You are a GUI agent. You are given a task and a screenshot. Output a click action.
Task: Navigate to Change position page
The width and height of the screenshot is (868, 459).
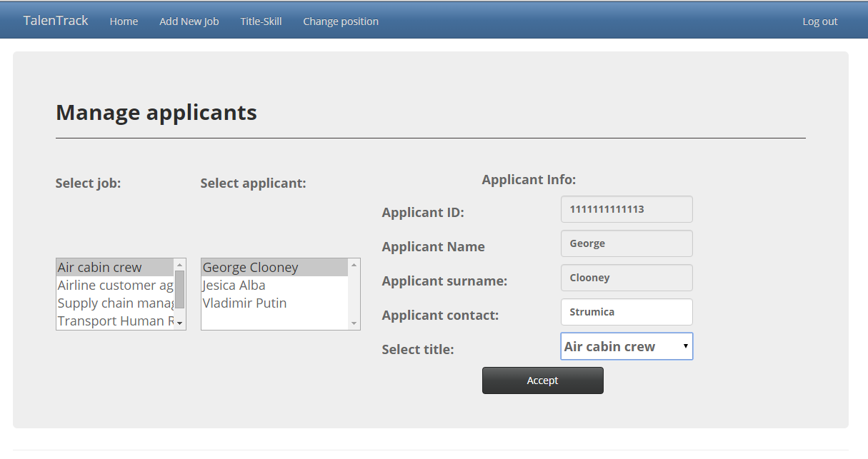[x=341, y=21]
